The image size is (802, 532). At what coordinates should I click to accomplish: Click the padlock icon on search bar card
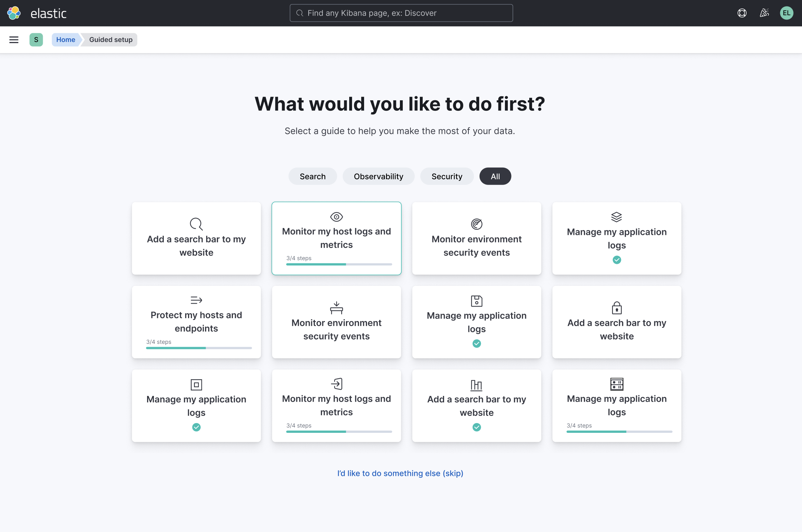(x=617, y=308)
